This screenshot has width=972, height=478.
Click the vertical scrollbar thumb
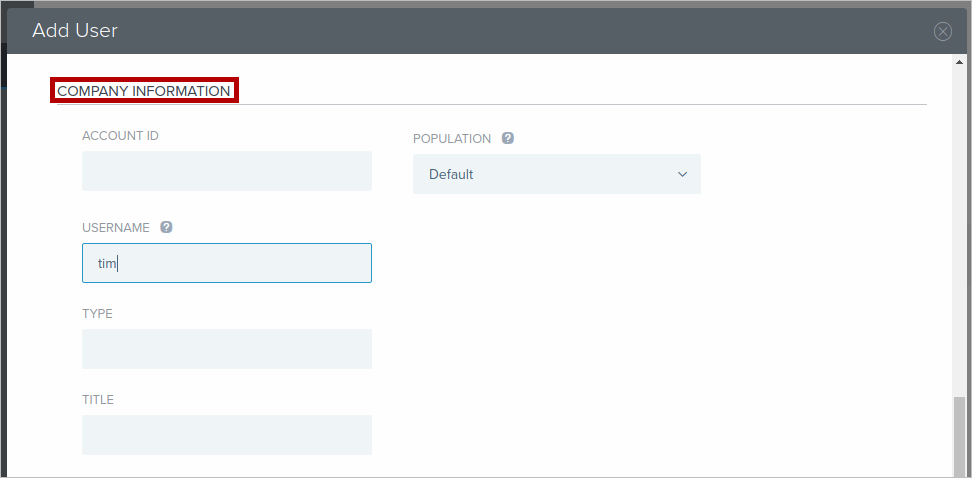click(x=960, y=436)
